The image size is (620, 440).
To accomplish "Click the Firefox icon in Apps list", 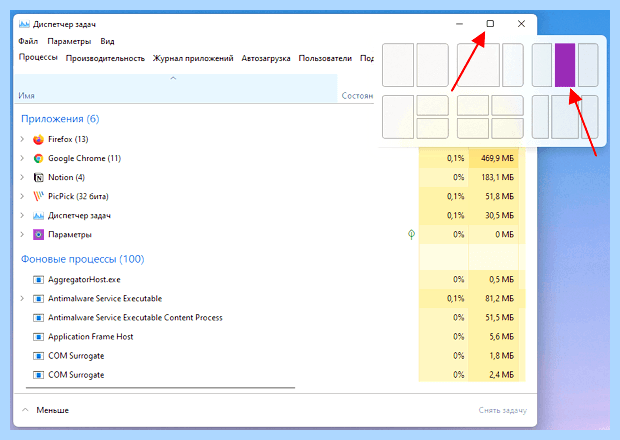I will (38, 139).
